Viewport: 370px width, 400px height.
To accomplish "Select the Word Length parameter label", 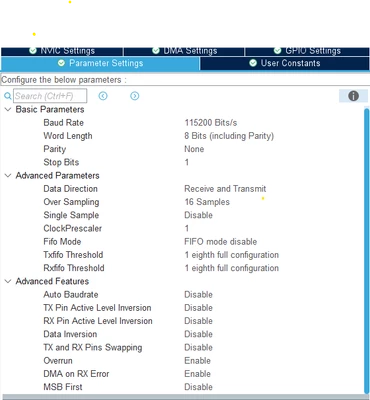I will tap(68, 136).
